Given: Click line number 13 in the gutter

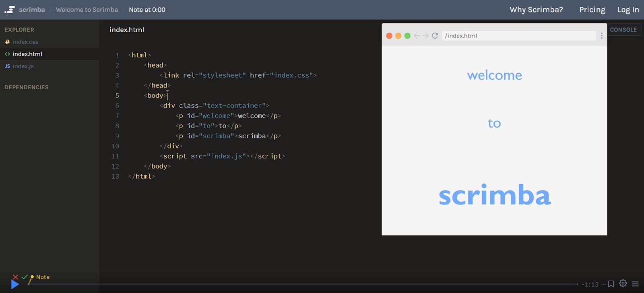Looking at the screenshot, I should (115, 176).
